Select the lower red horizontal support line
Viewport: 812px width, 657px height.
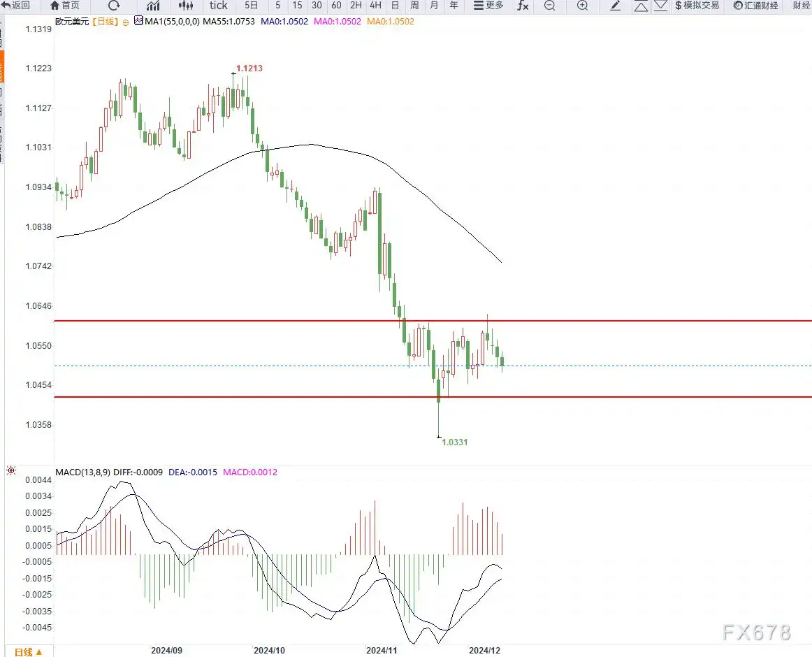tap(433, 397)
